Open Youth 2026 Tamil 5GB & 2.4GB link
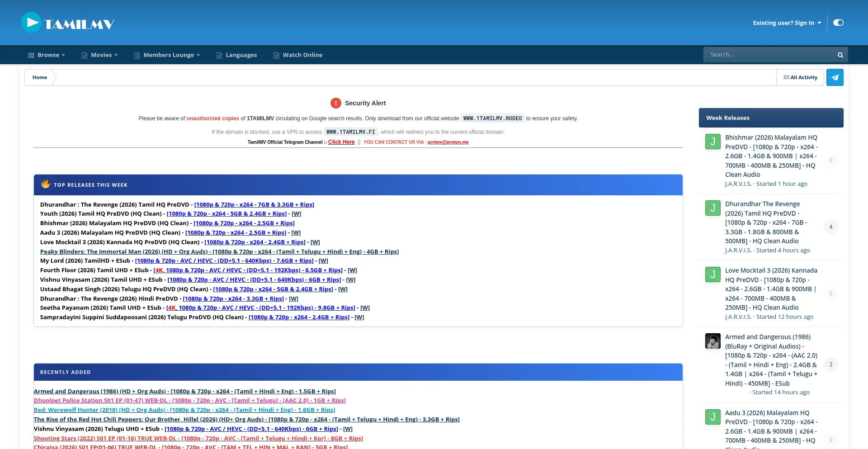 pos(226,214)
